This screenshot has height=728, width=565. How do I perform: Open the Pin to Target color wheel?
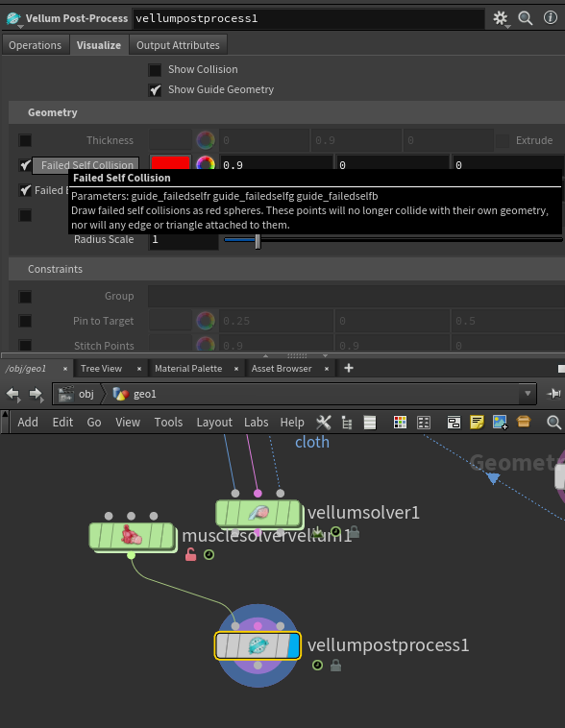coord(206,321)
